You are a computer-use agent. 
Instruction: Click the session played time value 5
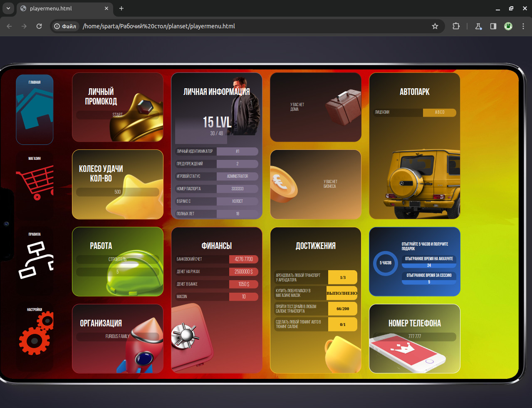click(x=429, y=282)
